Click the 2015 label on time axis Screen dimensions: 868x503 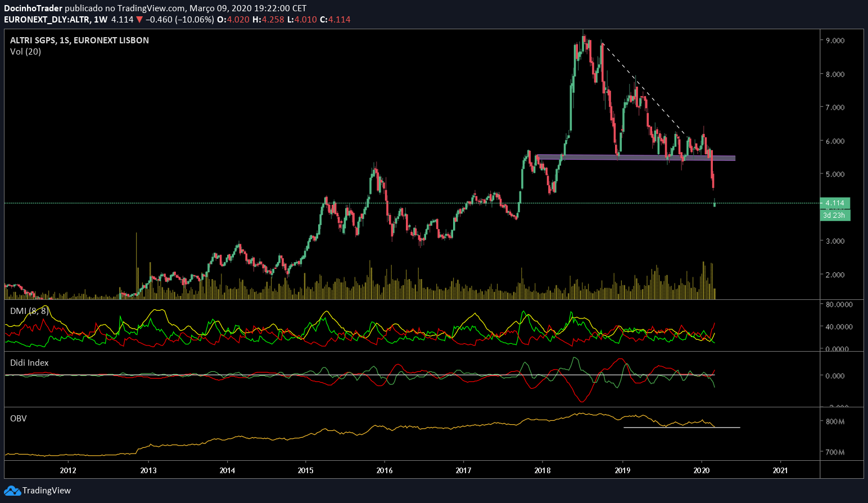[x=306, y=470]
